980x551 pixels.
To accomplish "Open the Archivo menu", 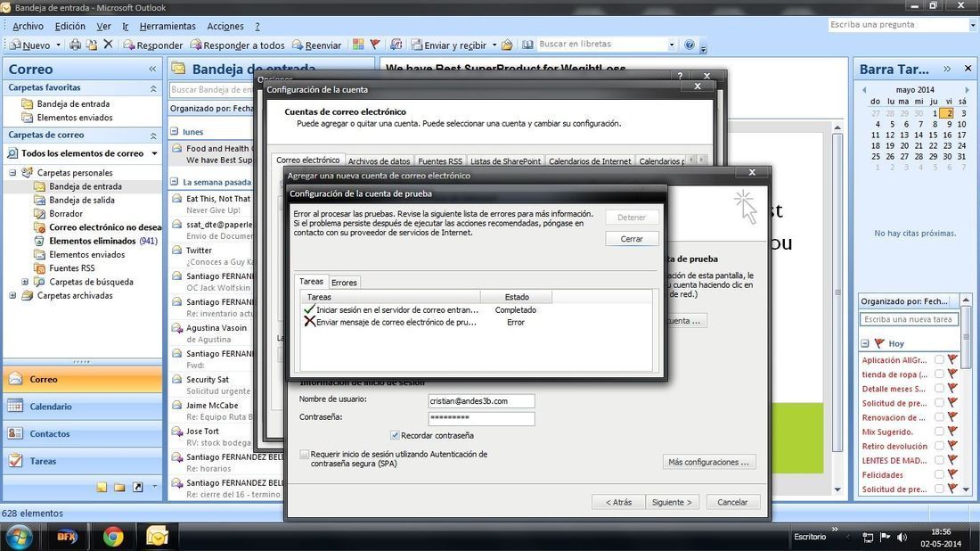I will (29, 26).
